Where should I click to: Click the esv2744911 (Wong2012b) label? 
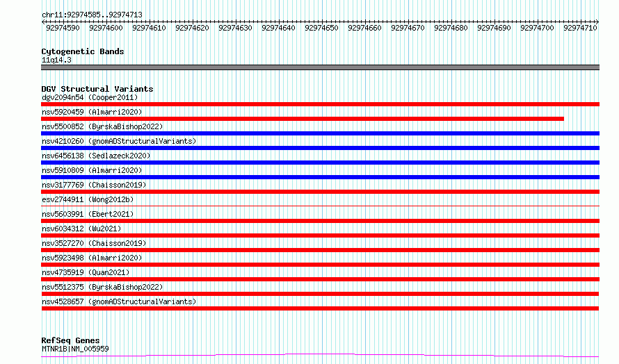88,199
